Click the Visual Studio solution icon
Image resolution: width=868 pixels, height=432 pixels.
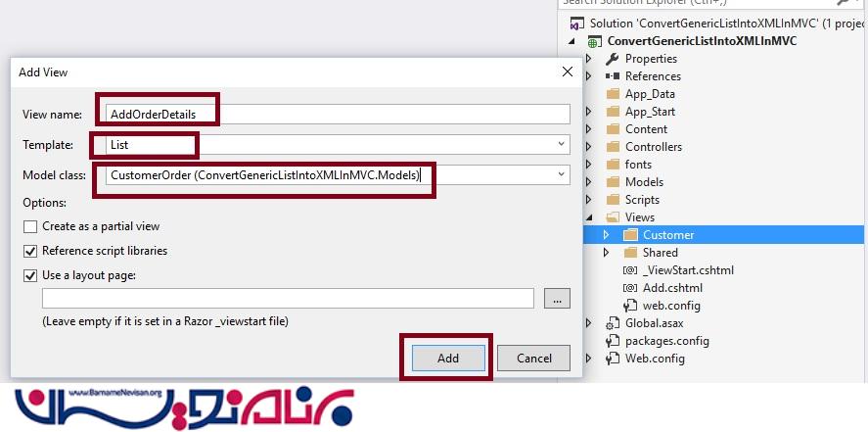pos(577,24)
